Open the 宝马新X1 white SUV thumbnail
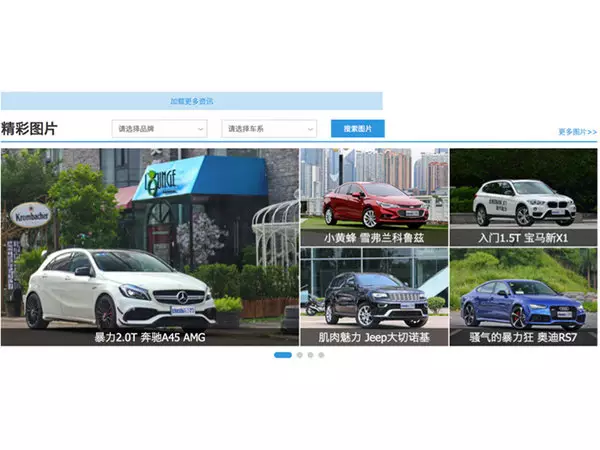Screen dimensions: 600x450 coord(523,197)
